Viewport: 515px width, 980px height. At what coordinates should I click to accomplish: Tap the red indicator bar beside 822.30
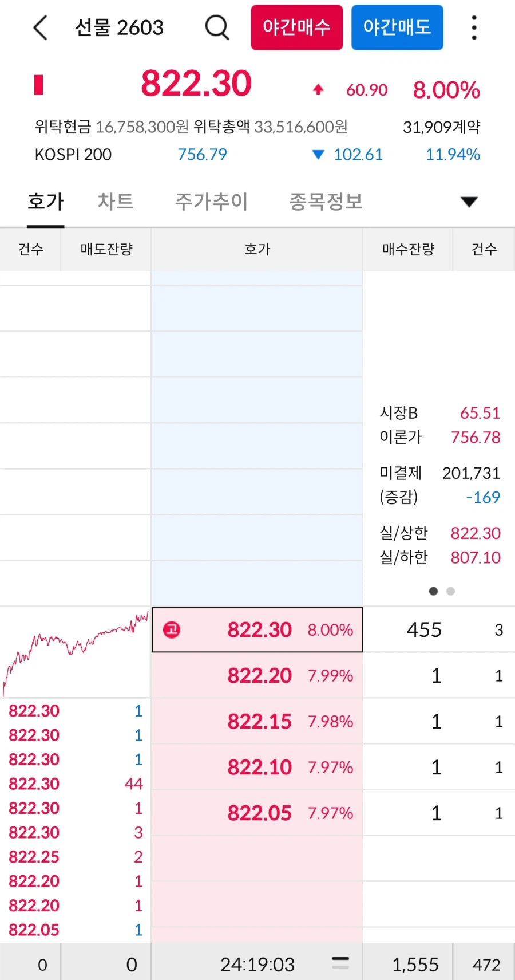[x=38, y=85]
